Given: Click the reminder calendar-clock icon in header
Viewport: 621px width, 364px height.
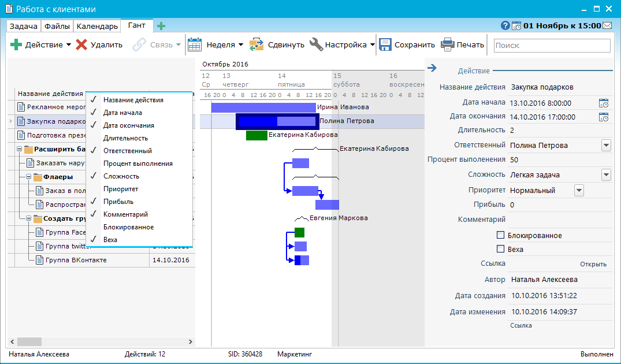Looking at the screenshot, I should click(x=516, y=26).
